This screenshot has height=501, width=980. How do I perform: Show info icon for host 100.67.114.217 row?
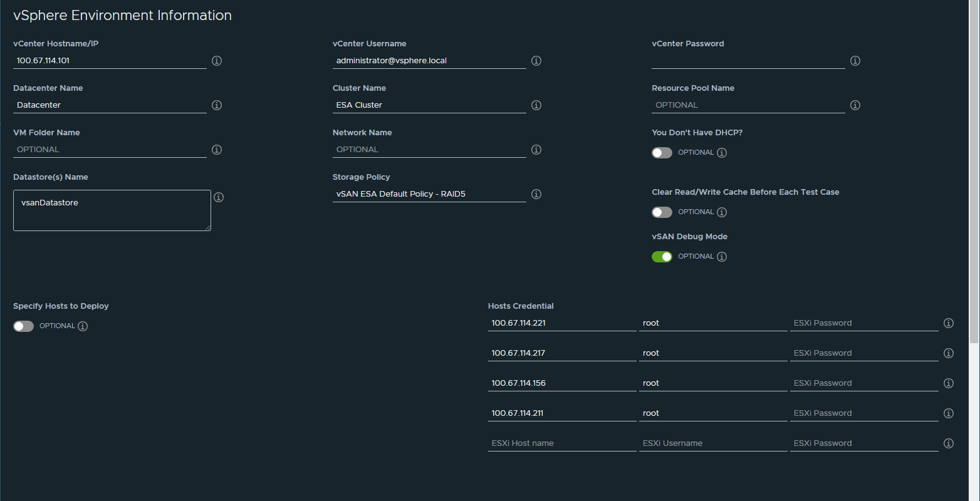949,353
